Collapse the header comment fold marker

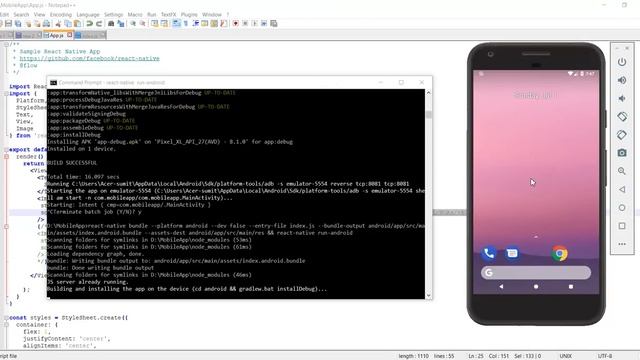[x=7, y=44]
